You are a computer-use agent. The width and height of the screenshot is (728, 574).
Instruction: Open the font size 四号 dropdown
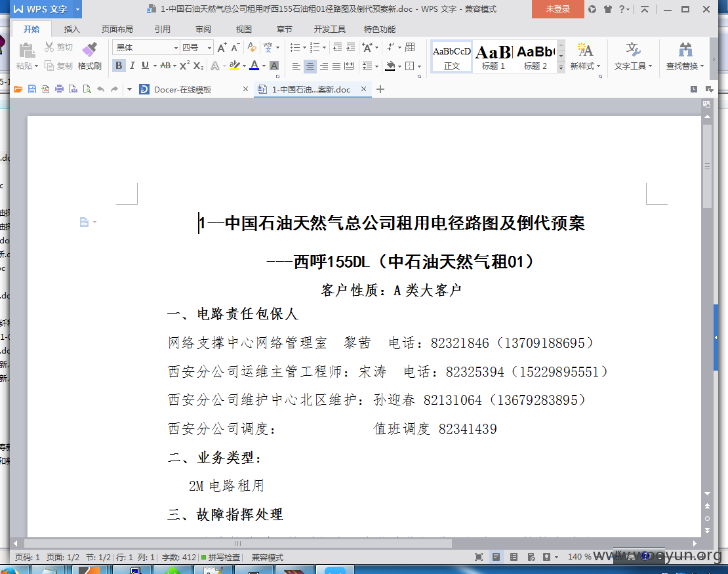click(209, 48)
